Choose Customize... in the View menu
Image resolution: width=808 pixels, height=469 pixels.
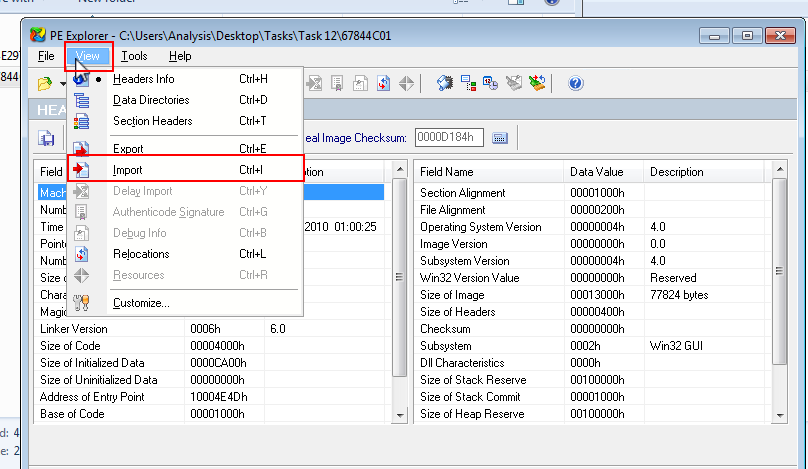(x=140, y=303)
